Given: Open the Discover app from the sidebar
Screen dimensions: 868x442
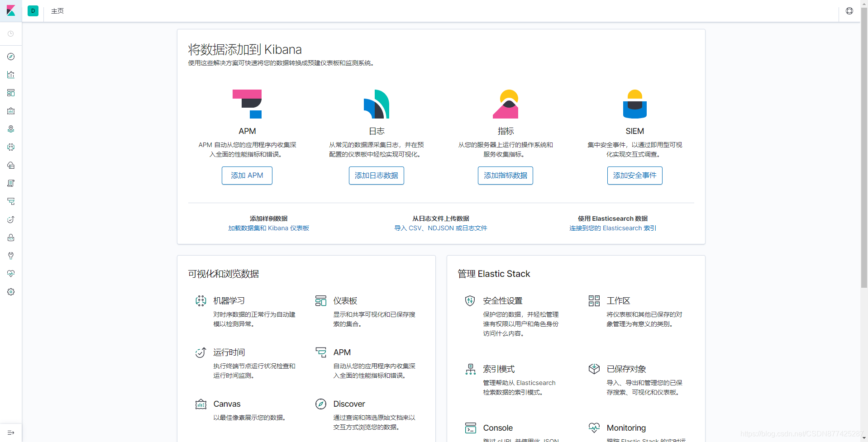Looking at the screenshot, I should pyautogui.click(x=11, y=57).
